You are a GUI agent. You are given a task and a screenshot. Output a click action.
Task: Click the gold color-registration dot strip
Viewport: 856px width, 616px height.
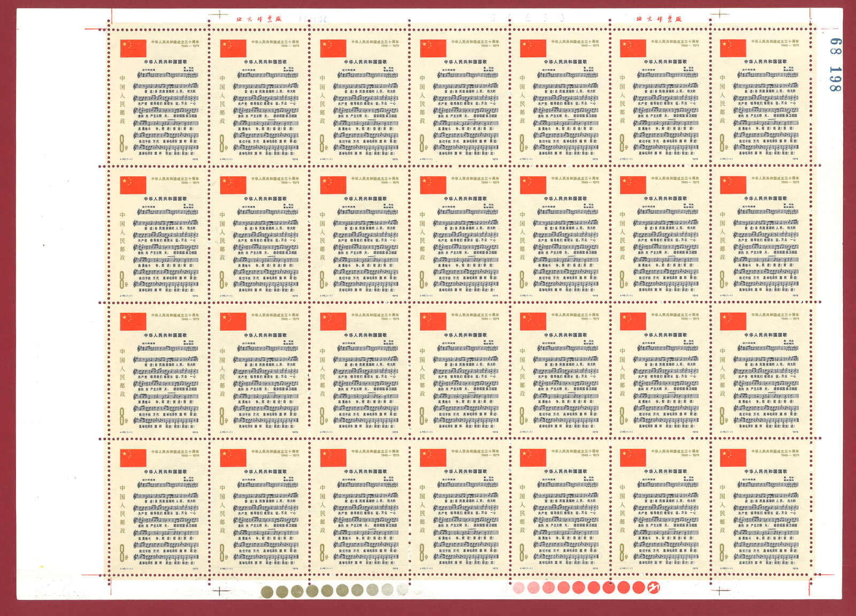(334, 590)
